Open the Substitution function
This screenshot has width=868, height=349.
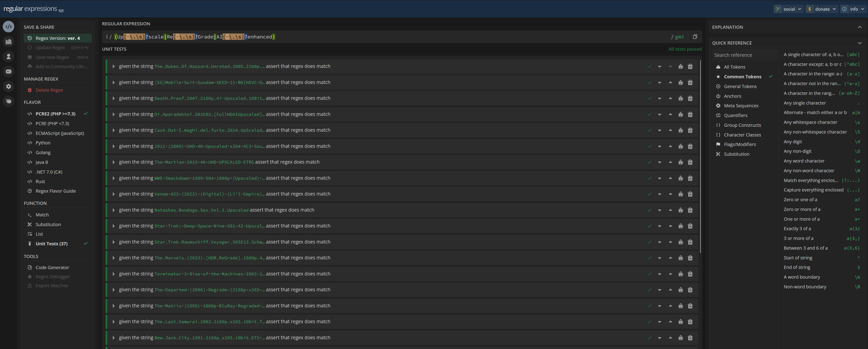click(48, 225)
